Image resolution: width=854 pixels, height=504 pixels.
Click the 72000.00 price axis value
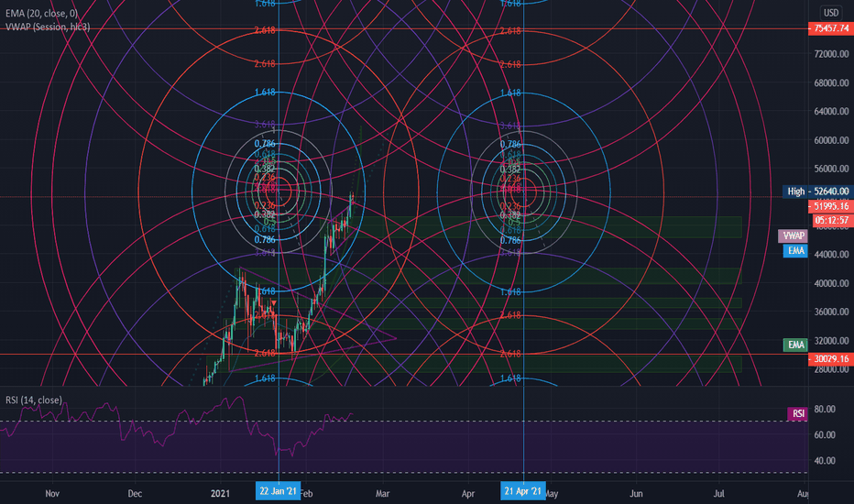(x=831, y=54)
